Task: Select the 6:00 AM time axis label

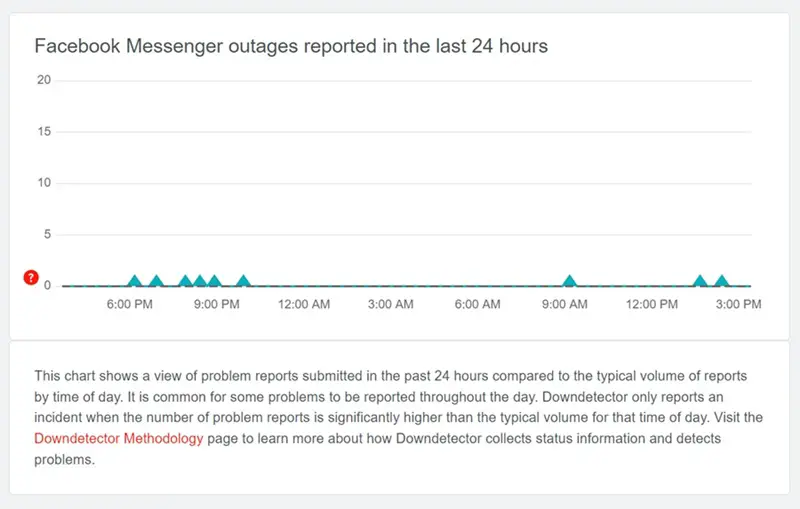Action: 478,304
